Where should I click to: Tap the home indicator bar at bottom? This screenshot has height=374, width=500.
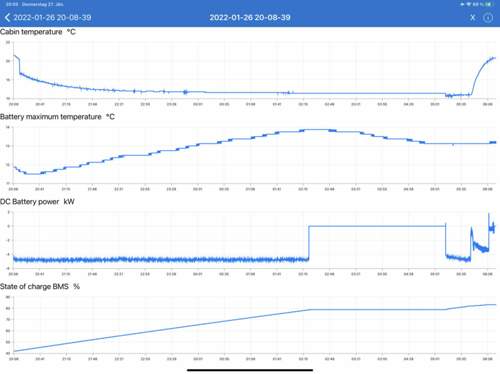pos(250,370)
